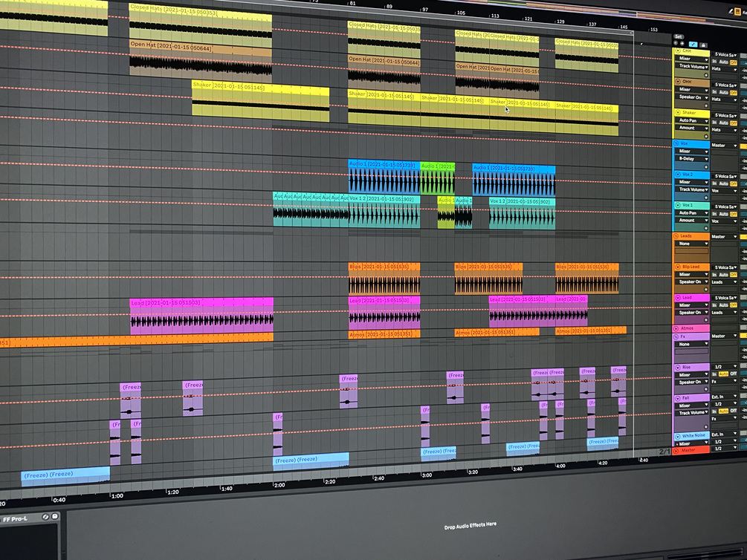Click the Lock Envelopes padlock icon

coord(703,45)
